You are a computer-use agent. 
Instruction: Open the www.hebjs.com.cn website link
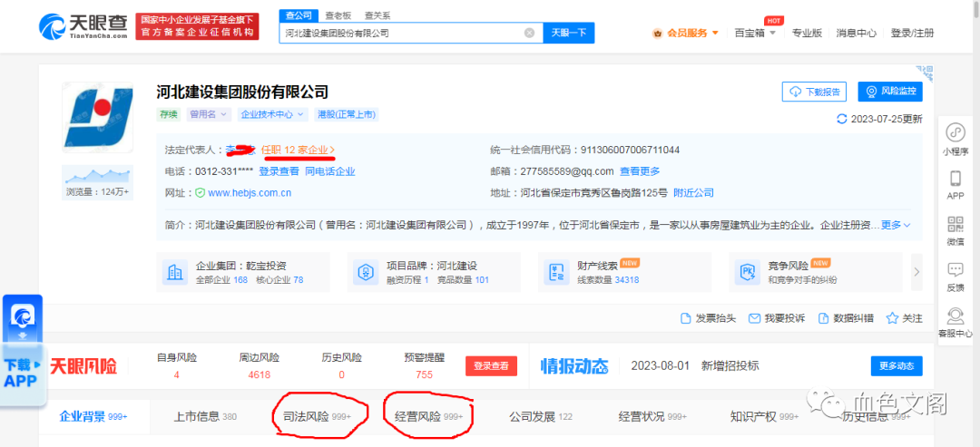pyautogui.click(x=250, y=193)
